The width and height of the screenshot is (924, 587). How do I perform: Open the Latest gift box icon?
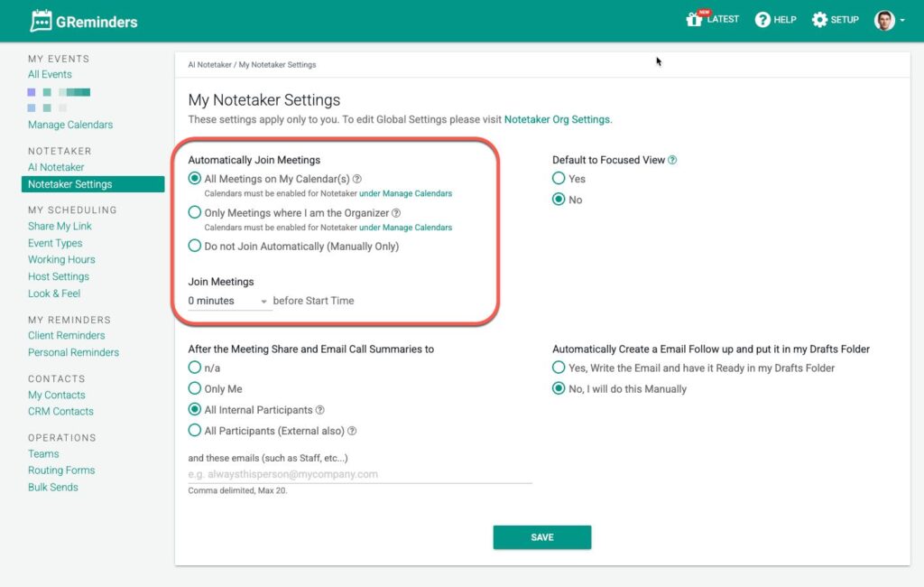(x=694, y=19)
